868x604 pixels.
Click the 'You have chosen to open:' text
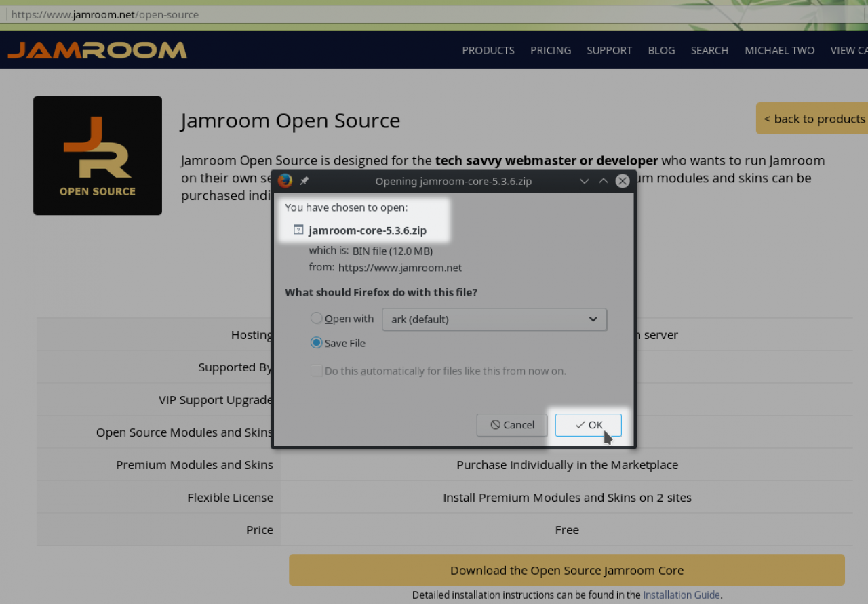pos(347,207)
